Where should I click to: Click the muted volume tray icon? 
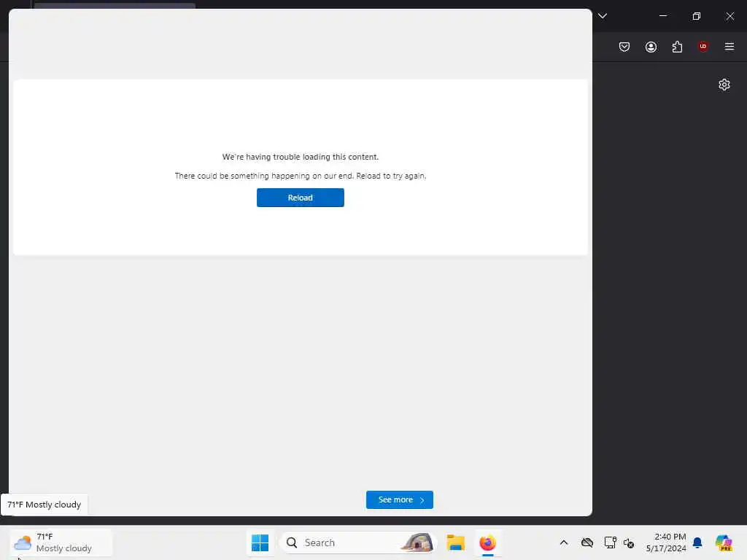point(628,542)
